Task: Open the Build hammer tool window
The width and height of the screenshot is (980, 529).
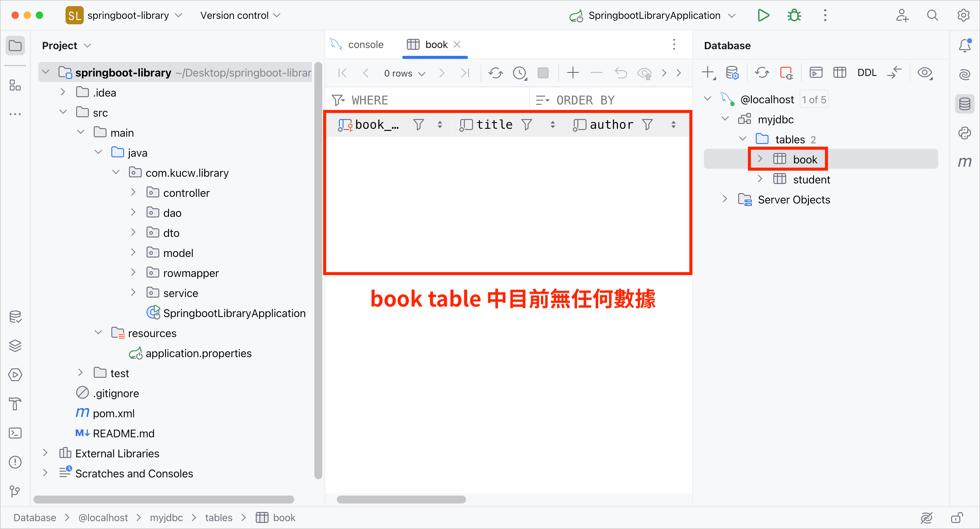Action: pyautogui.click(x=15, y=404)
